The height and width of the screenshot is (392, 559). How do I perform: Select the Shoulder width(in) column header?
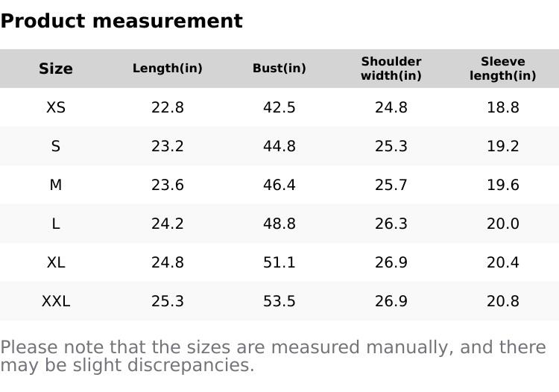pos(391,69)
